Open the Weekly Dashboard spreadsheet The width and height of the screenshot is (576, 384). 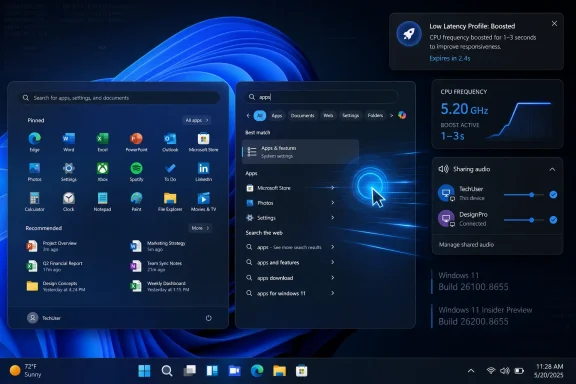tap(160, 286)
